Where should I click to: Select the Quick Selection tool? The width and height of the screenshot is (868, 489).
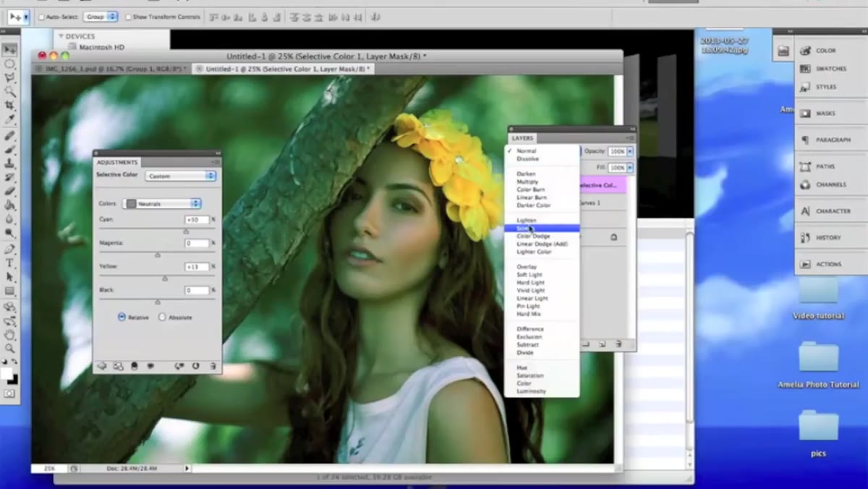(x=9, y=92)
